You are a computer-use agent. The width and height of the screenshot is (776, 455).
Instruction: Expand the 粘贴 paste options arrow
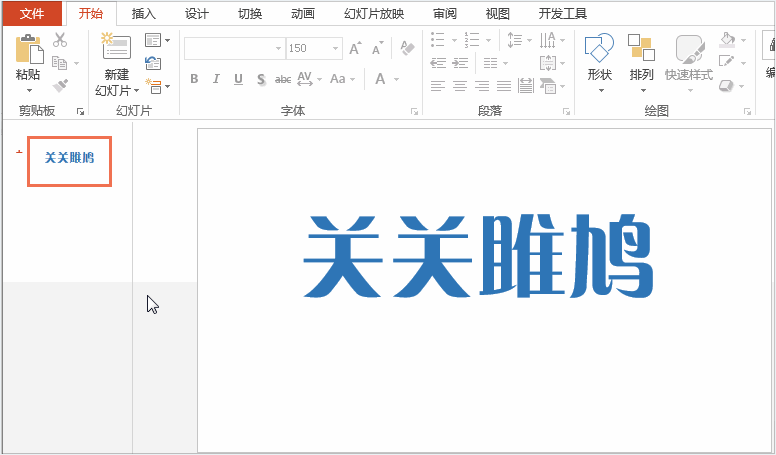click(29, 90)
